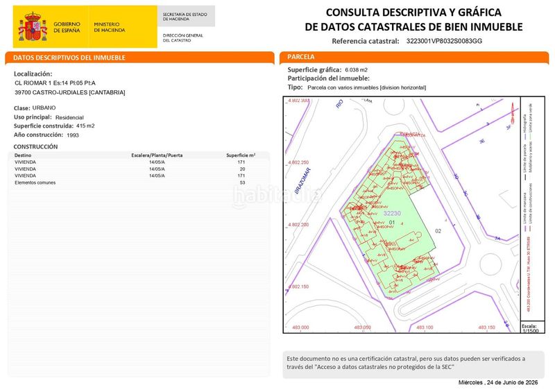Click "SECRETARÍA DE ESTADO DE HACIENDA" label
This screenshot has height=392, width=555.
coord(185,17)
